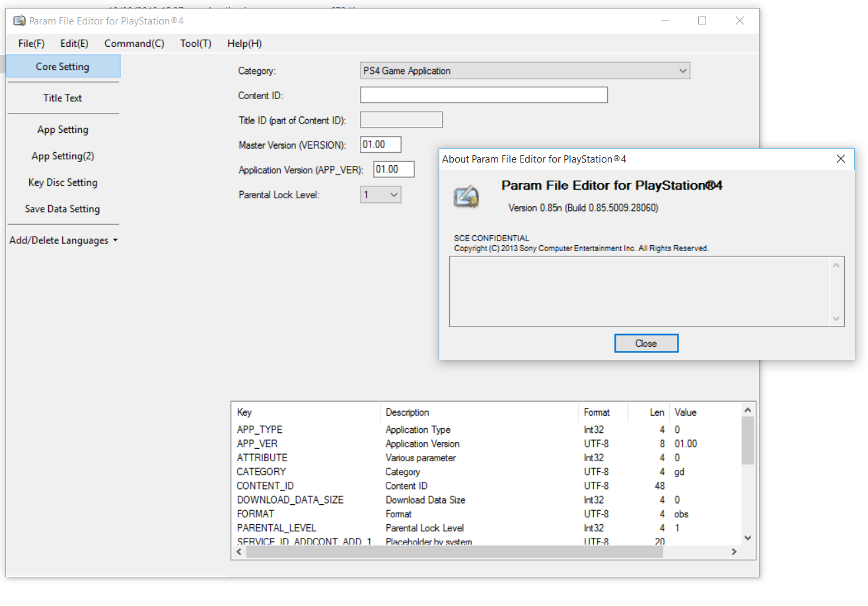Click the list scroll right arrow
Viewport: 868px width, 606px height.
[x=734, y=552]
